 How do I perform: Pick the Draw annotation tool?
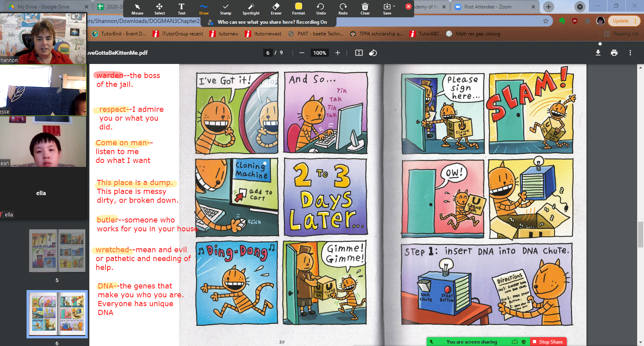click(204, 9)
